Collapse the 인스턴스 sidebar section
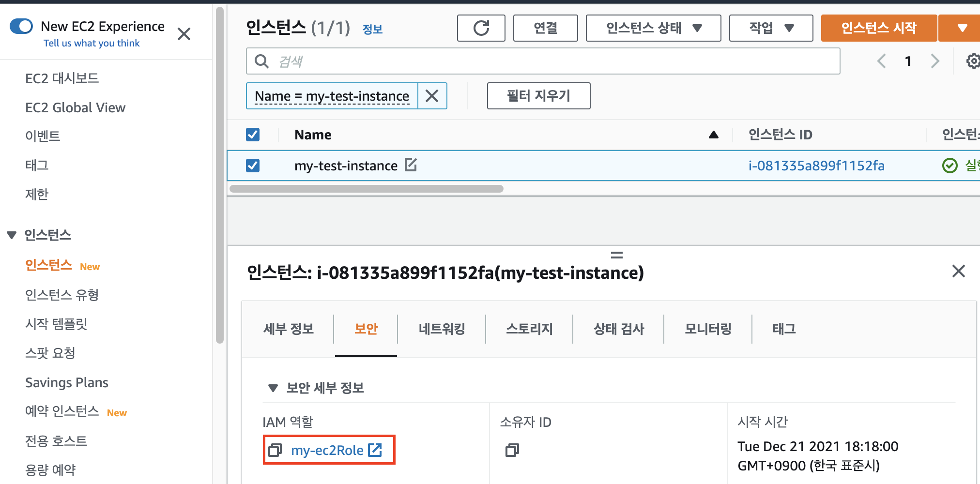The image size is (980, 484). [x=12, y=235]
